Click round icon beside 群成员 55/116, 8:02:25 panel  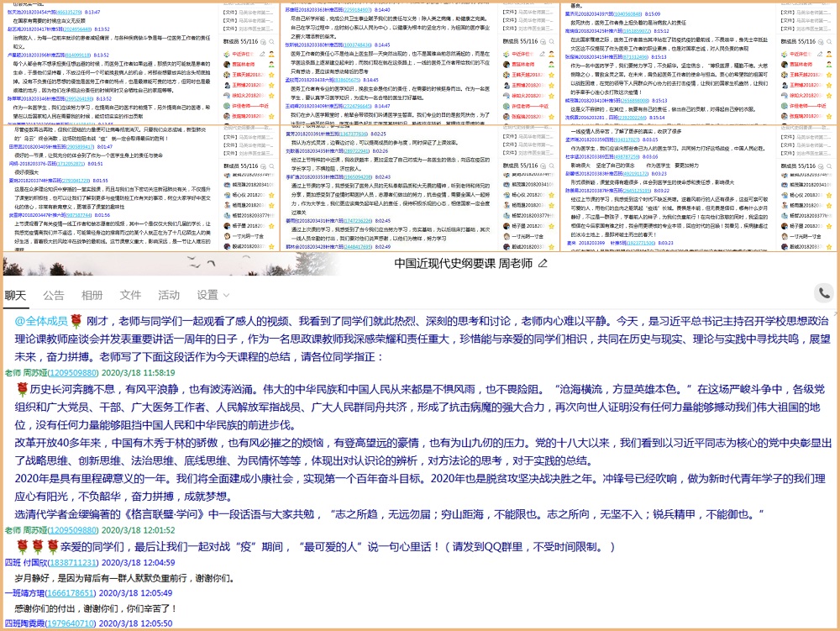pyautogui.click(x=542, y=166)
